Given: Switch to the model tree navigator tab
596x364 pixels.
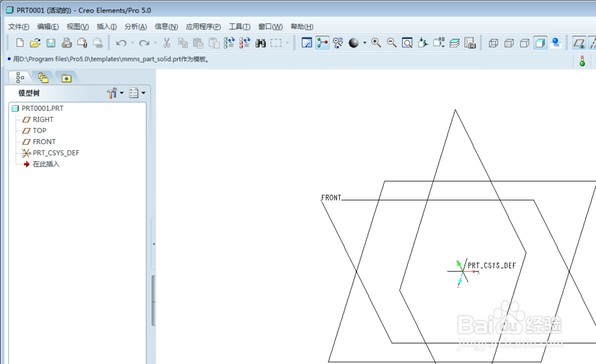Looking at the screenshot, I should 20,77.
